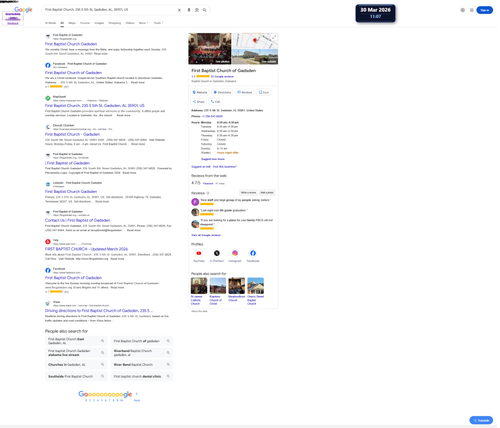Image resolution: width=500 pixels, height=428 pixels.
Task: Open the YouTube profile icon
Action: [x=199, y=253]
